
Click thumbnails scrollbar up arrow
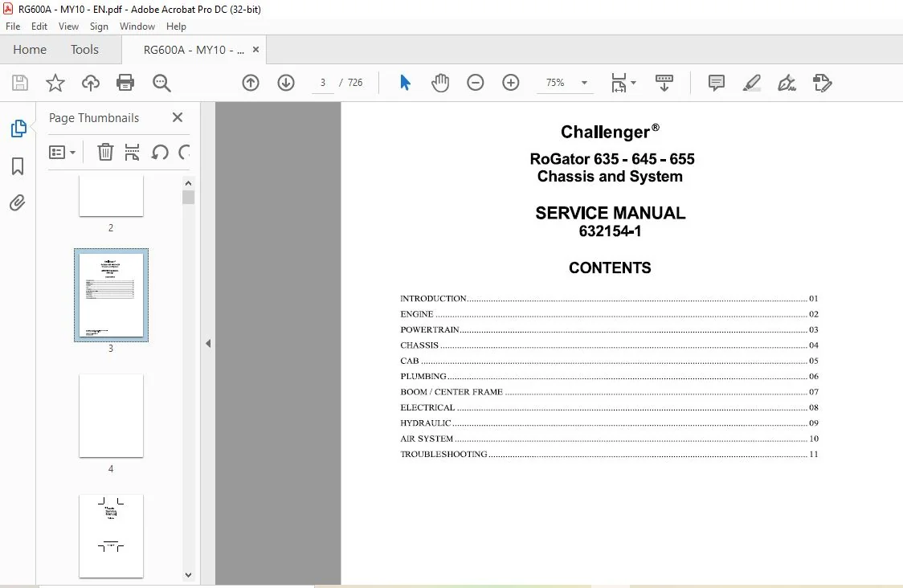point(188,183)
